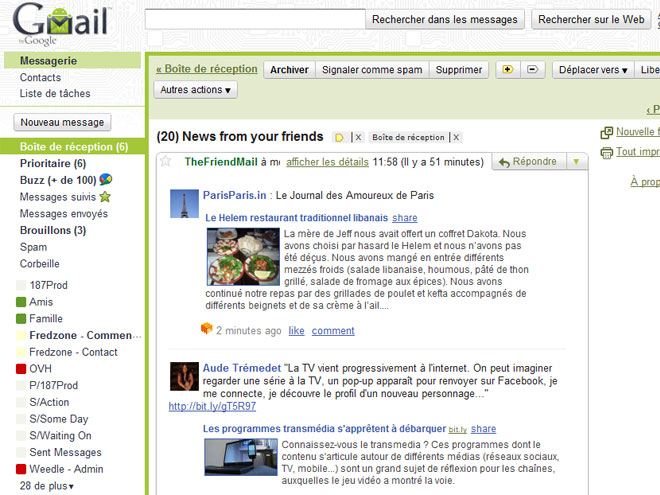Viewport: 660px width, 495px height.
Task: Click like under the ParisParis post
Action: tap(296, 331)
